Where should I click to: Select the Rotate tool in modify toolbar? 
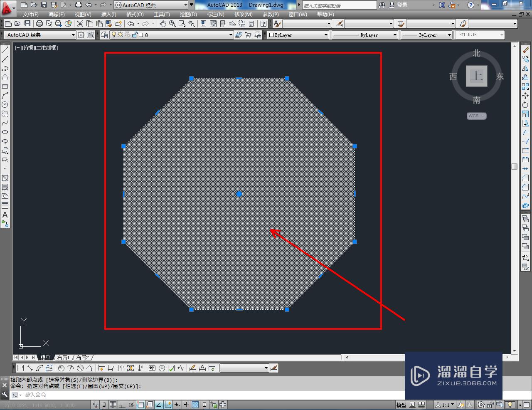pyautogui.click(x=525, y=105)
